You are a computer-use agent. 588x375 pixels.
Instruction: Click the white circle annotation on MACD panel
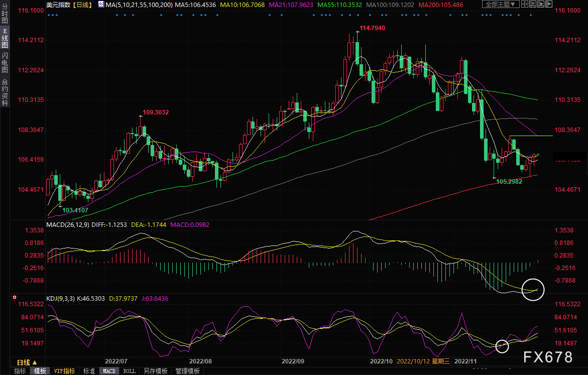click(533, 289)
